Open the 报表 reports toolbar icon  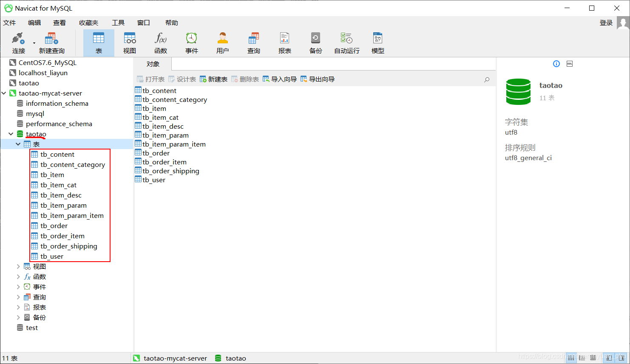coord(285,43)
